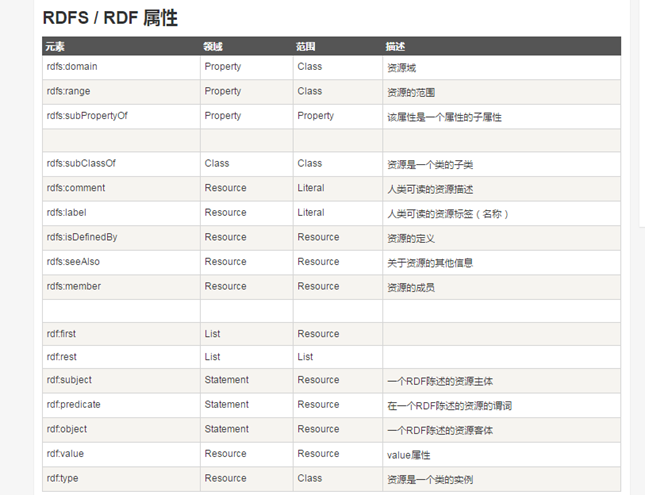Viewport: 645px width, 495px height.
Task: Click description 一个RDF陈述的资源主体
Action: pyautogui.click(x=440, y=381)
